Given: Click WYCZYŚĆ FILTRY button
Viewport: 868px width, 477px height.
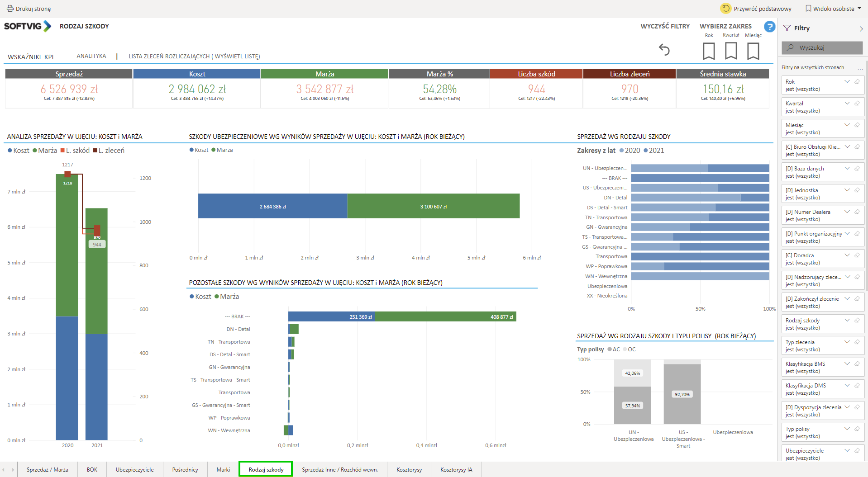Looking at the screenshot, I should (665, 26).
